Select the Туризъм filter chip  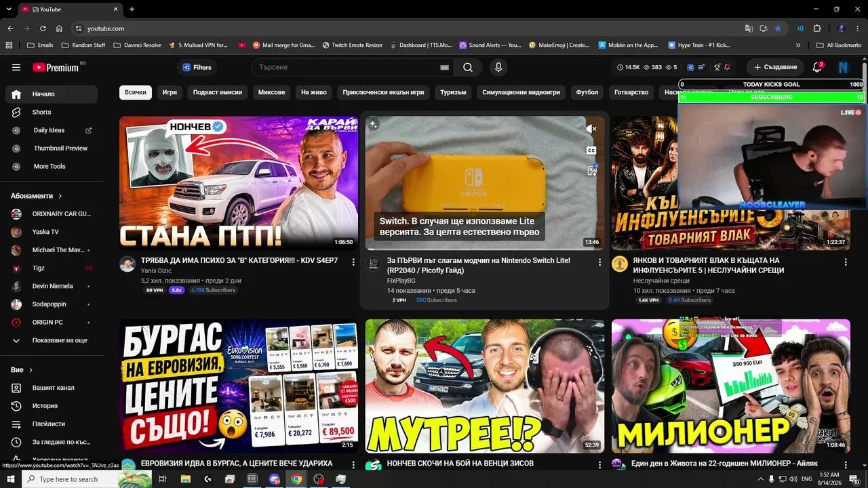click(x=453, y=92)
